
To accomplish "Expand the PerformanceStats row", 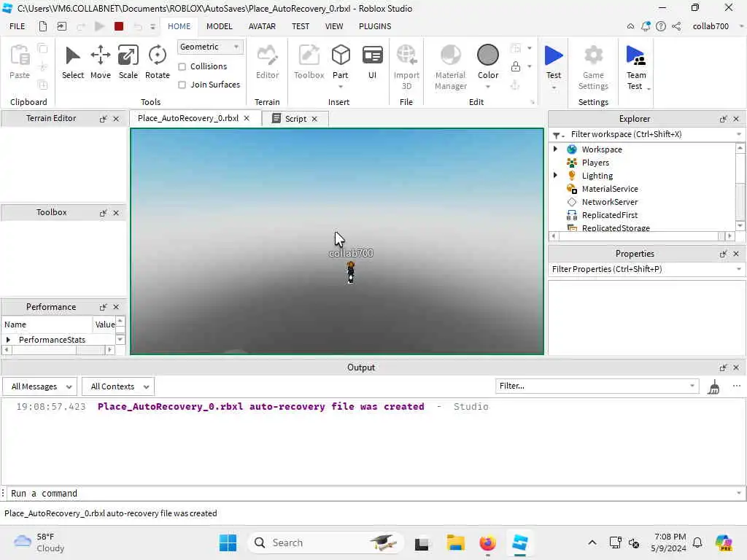I will coord(8,340).
